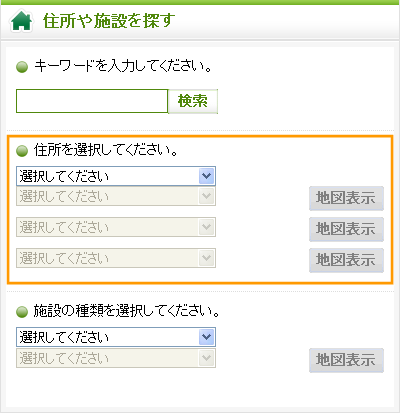Click blue arrow of facility type dropdown
Image resolution: width=401 pixels, height=414 pixels.
click(207, 337)
